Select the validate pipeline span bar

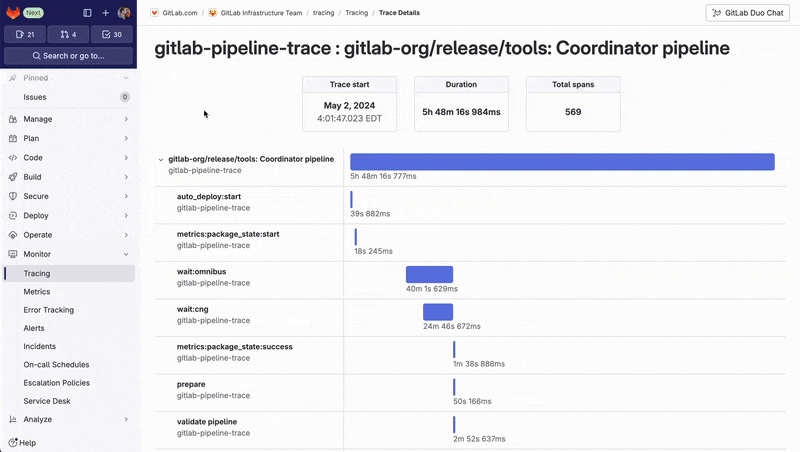(x=454, y=424)
